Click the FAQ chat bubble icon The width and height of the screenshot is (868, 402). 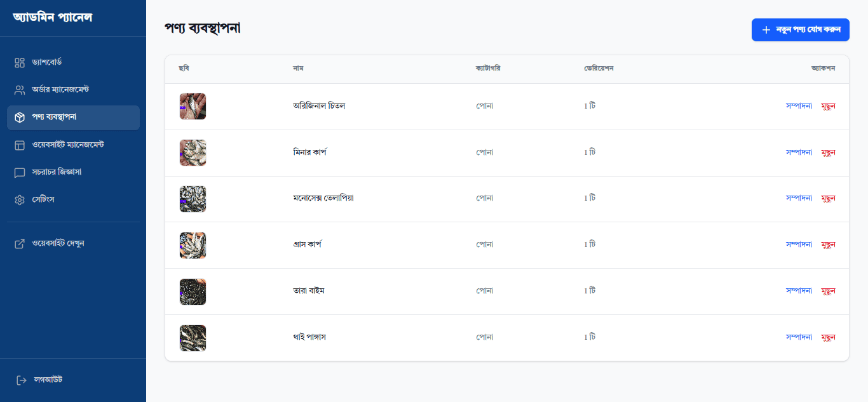20,172
